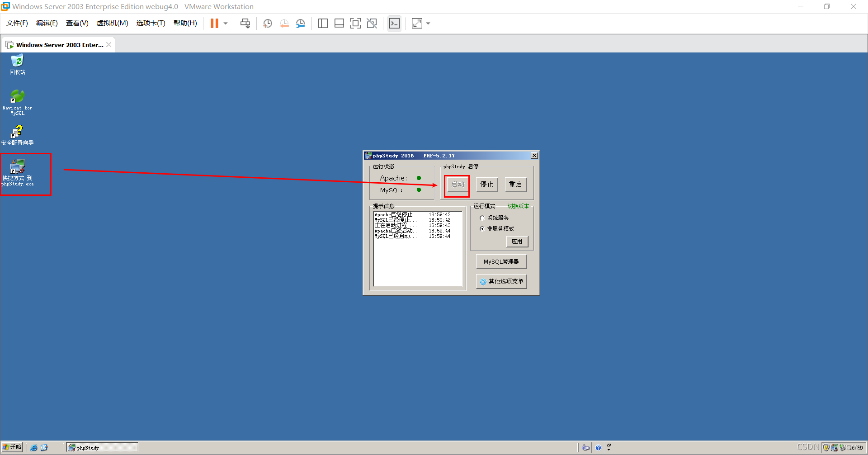Click the phpStudy title bar icon
This screenshot has height=455, width=868.
tap(368, 156)
